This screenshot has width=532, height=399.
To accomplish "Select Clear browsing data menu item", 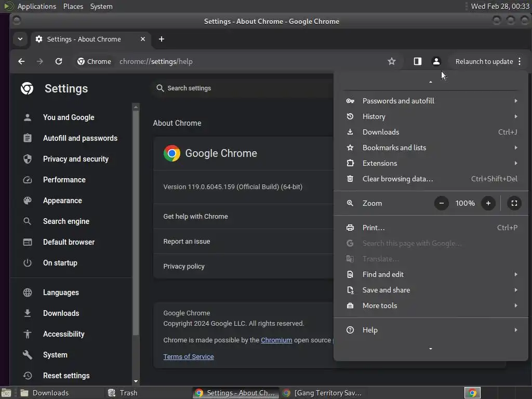I will point(431,179).
